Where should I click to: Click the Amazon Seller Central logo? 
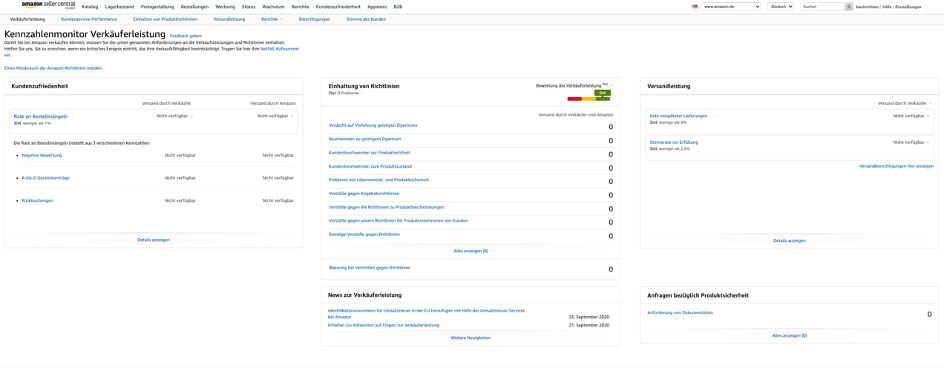pyautogui.click(x=49, y=5)
